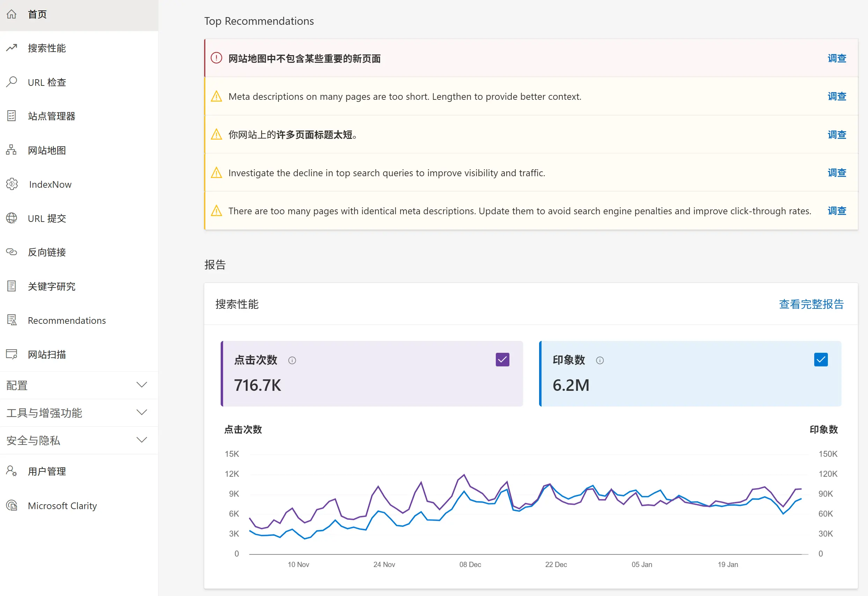This screenshot has height=596, width=868.
Task: Open the 搜索性能 section in sidebar
Action: (46, 48)
